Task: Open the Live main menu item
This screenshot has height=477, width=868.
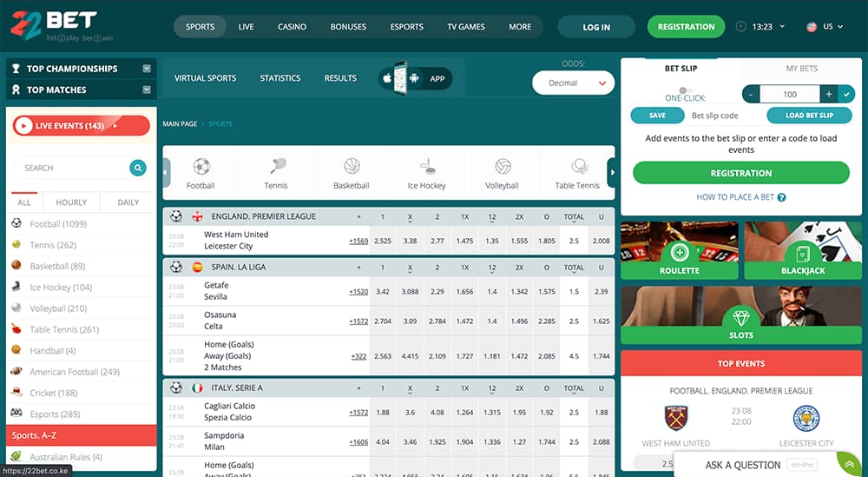Action: (x=247, y=27)
